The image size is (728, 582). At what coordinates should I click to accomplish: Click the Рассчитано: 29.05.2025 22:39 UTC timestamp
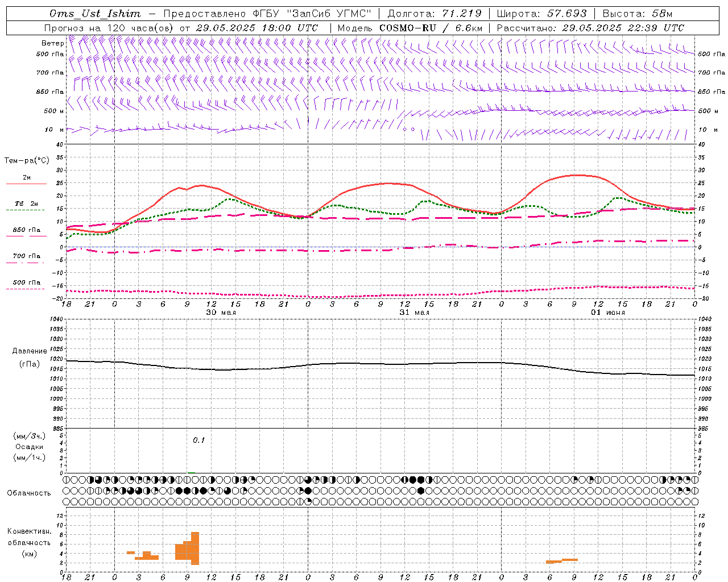point(590,28)
